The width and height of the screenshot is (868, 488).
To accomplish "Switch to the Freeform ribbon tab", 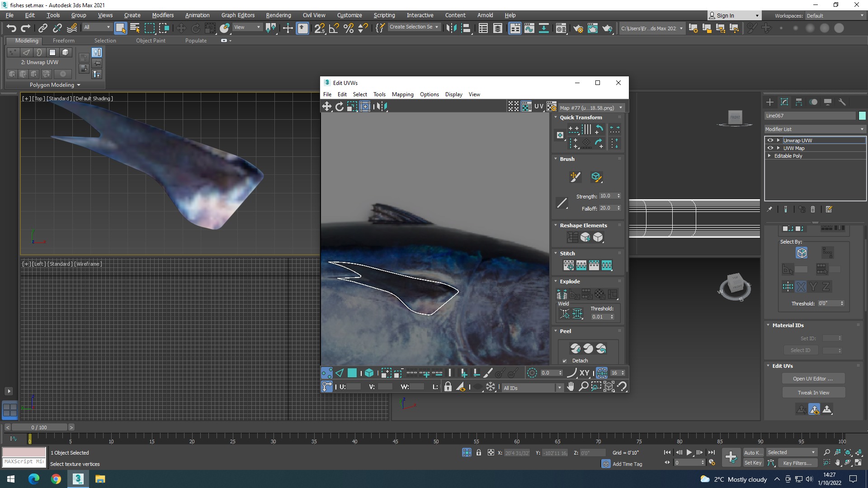I will coord(63,41).
